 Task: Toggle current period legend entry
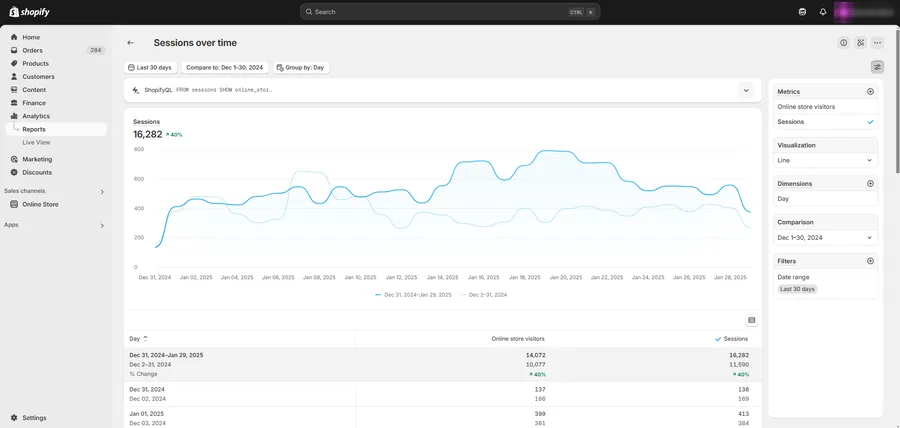coord(413,295)
